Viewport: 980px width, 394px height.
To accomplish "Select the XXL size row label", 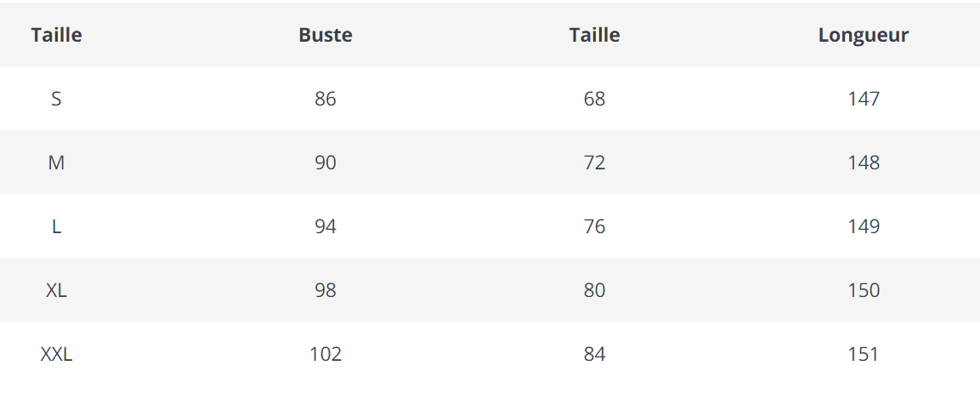I will tap(56, 354).
